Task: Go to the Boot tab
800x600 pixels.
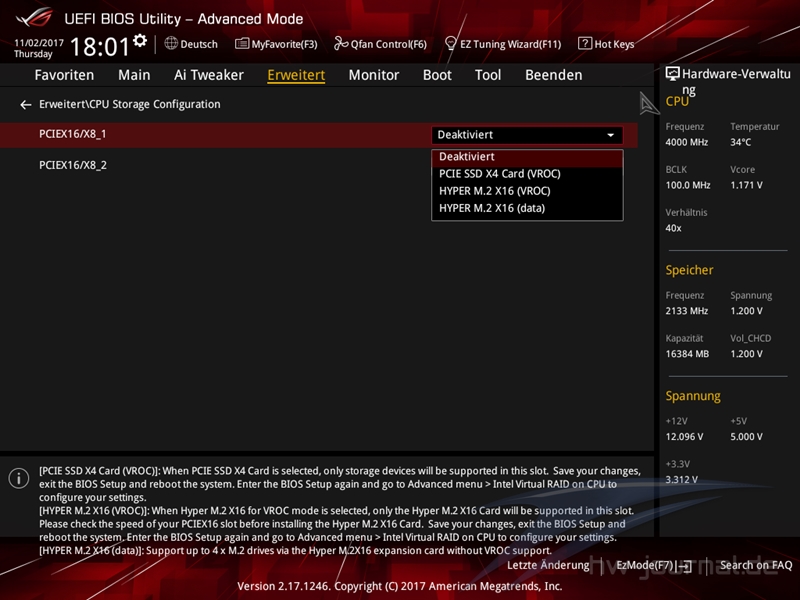Action: click(x=437, y=75)
